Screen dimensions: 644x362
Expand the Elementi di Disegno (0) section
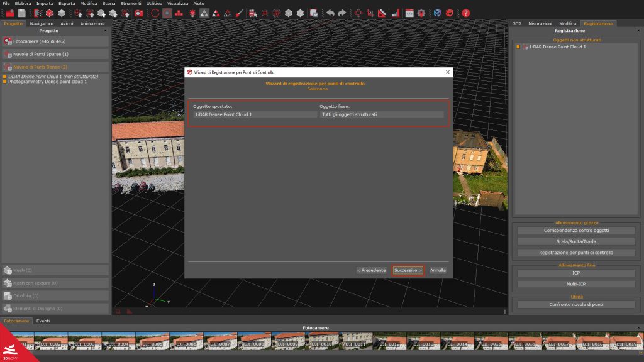point(55,309)
